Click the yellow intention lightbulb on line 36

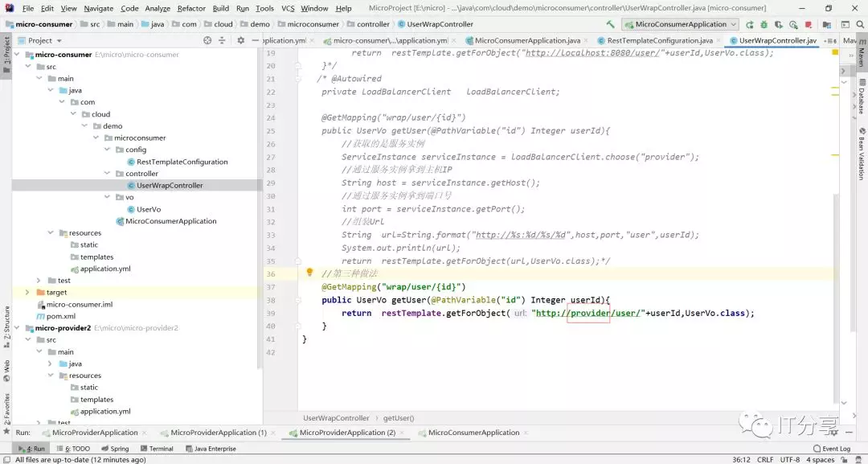coord(310,273)
